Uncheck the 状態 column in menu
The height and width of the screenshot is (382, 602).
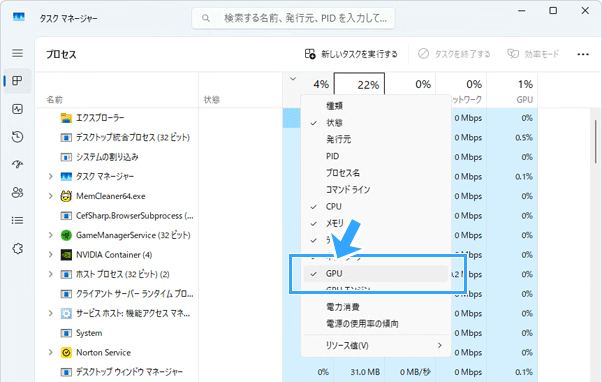pos(375,122)
